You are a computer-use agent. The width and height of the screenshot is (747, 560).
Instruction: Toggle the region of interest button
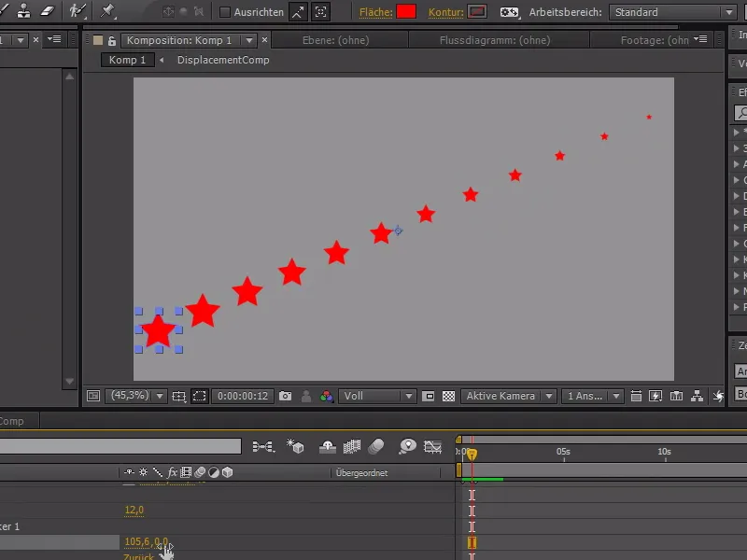[x=429, y=396]
